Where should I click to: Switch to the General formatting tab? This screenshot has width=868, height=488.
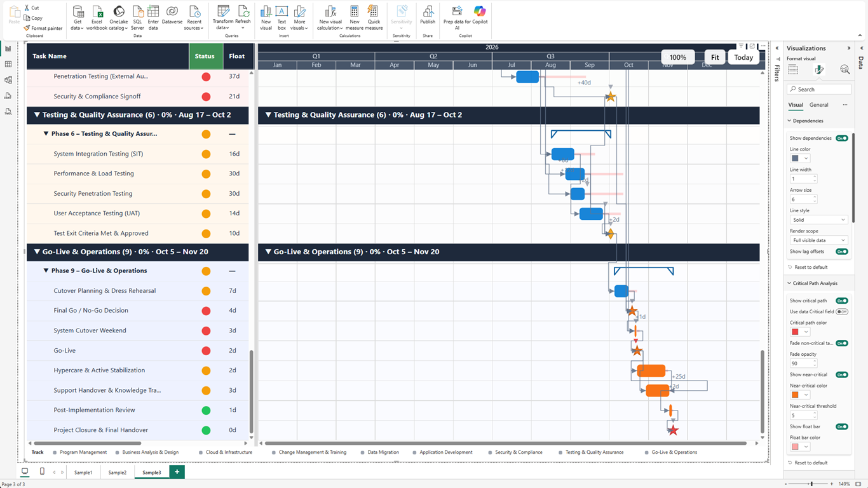tap(818, 104)
